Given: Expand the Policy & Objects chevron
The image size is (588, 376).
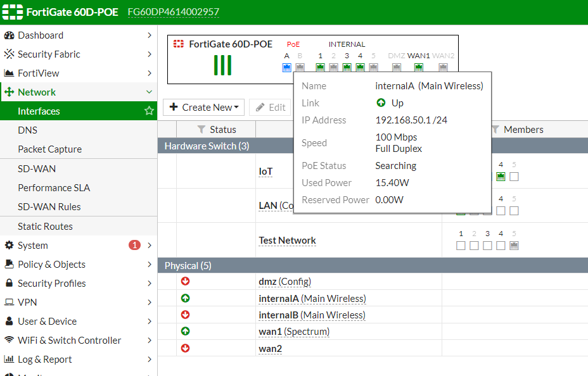Looking at the screenshot, I should [x=150, y=264].
